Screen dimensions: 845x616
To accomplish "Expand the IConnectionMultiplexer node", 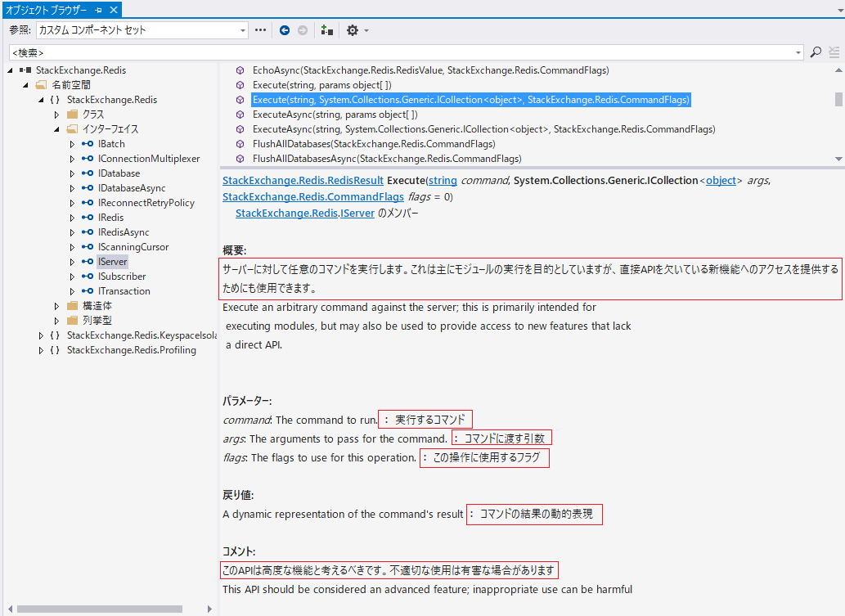I will point(72,159).
